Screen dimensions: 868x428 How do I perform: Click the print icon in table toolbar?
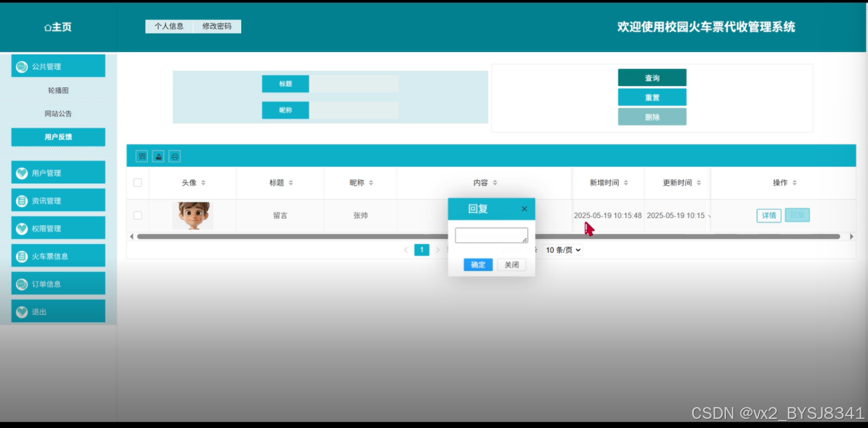[x=175, y=156]
